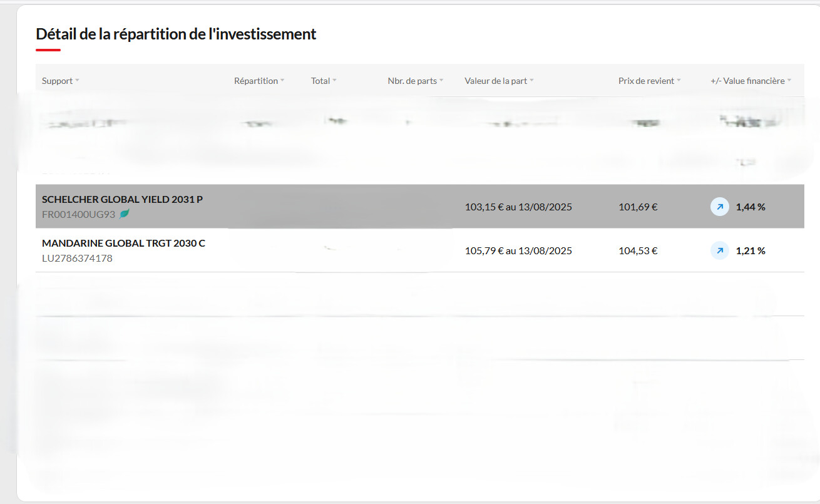Click the up-trend arrow icon next to 1,21 %
The width and height of the screenshot is (820, 504).
coord(719,251)
